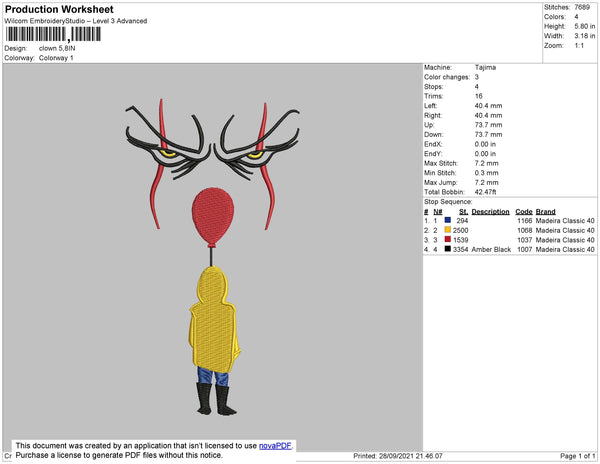Click the 'Production Worksheet' title
The image size is (600, 464).
pos(59,9)
